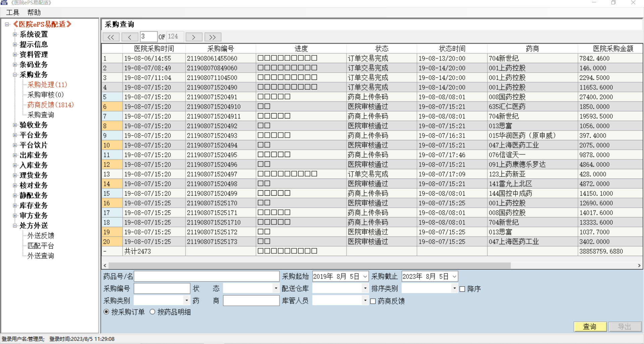
Task: Go to the first page of results
Action: coord(111,37)
